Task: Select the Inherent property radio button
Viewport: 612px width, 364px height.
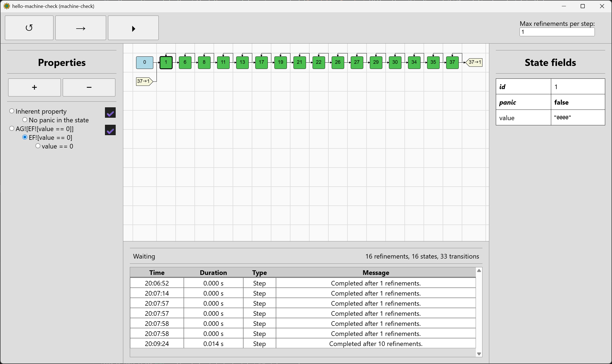Action: tap(12, 111)
